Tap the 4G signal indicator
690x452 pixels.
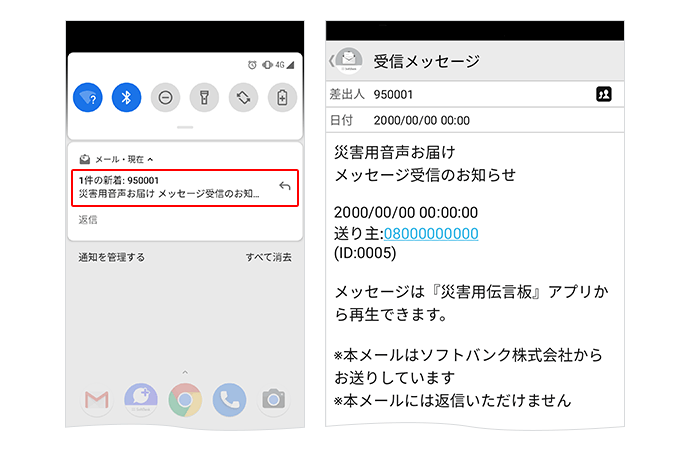click(x=285, y=65)
